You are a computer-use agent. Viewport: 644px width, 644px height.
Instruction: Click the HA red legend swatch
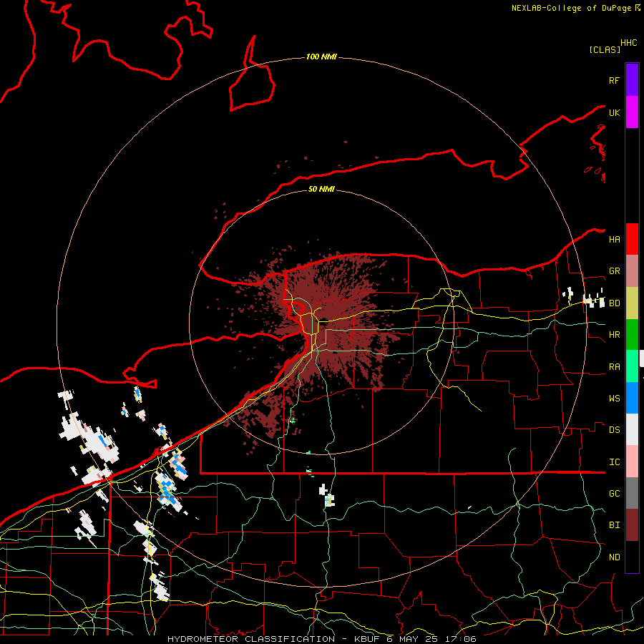point(632,239)
